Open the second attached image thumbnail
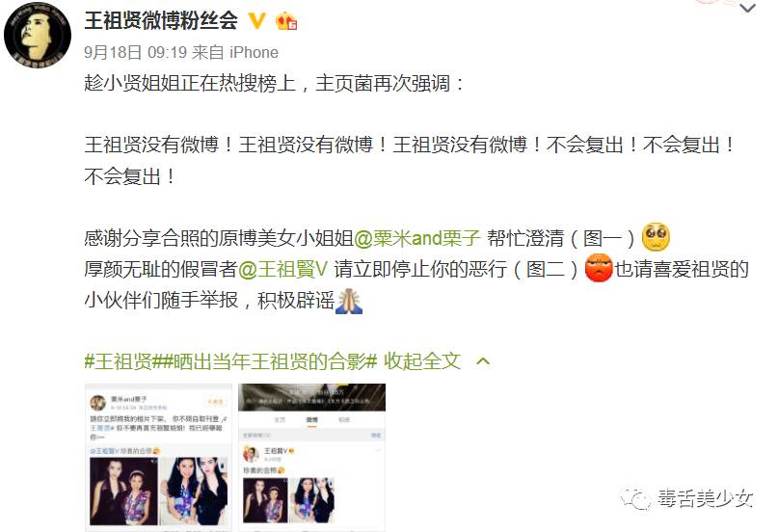The image size is (778, 532). 311,457
